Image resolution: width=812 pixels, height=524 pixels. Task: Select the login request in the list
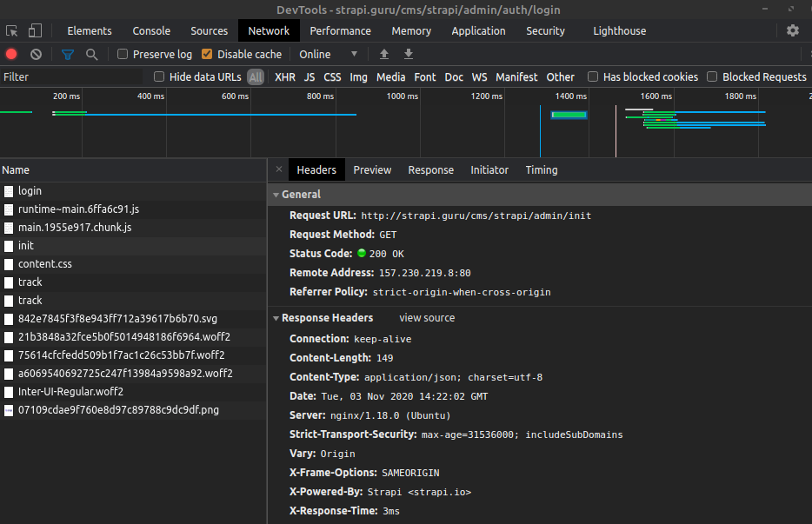(30, 190)
